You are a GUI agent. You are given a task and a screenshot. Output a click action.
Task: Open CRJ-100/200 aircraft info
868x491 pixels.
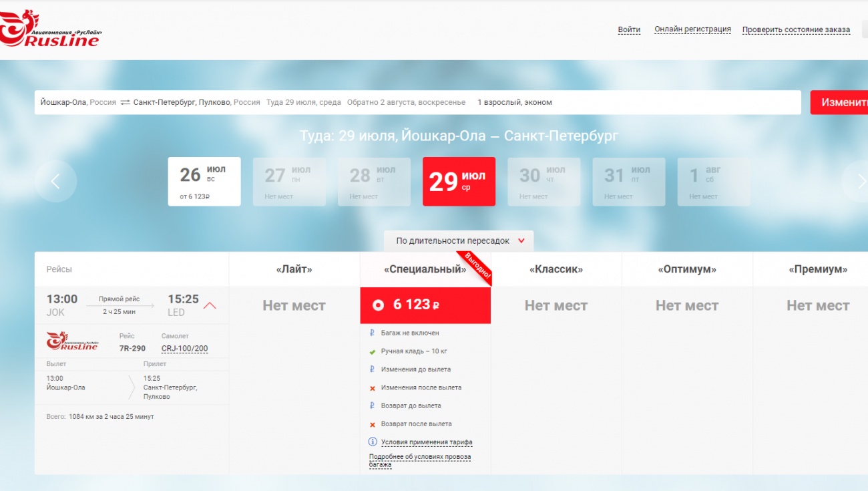(184, 348)
